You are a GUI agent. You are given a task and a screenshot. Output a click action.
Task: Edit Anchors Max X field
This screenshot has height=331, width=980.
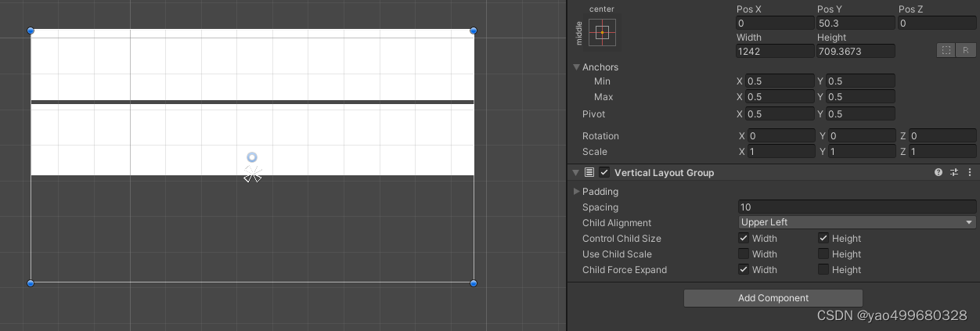[780, 97]
